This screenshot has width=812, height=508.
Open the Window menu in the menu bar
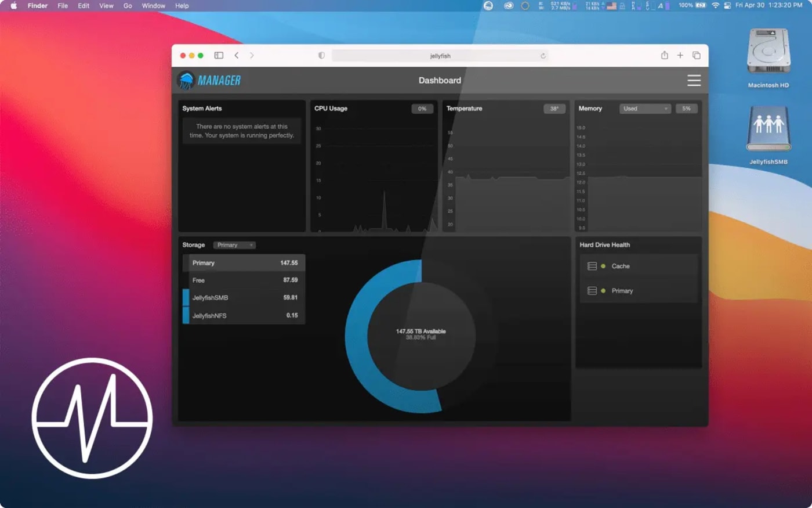[153, 6]
